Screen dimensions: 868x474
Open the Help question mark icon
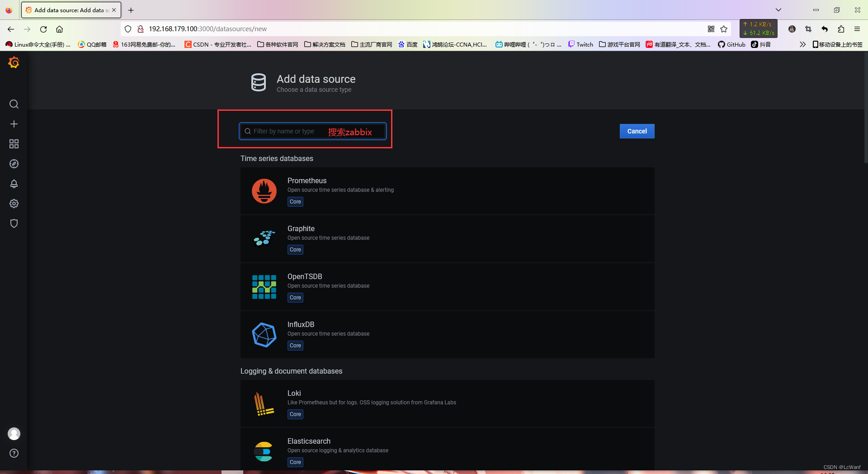point(14,453)
